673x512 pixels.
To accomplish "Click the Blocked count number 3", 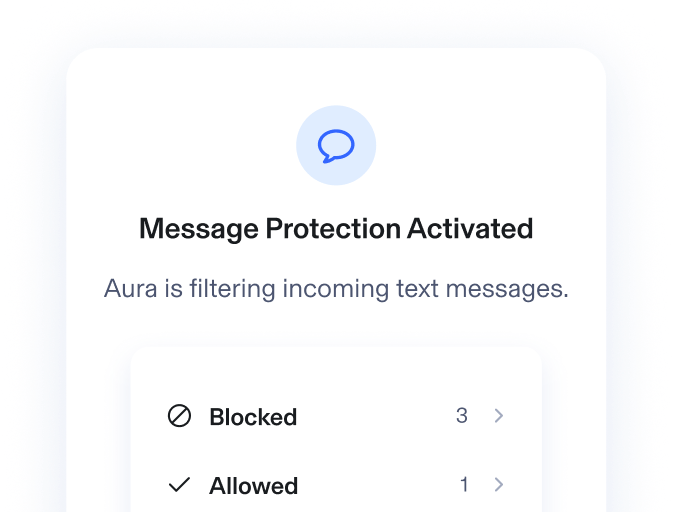I will click(462, 415).
